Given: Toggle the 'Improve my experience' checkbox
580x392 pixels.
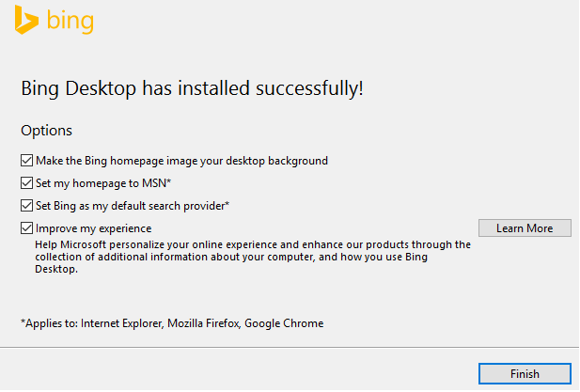Looking at the screenshot, I should tap(26, 228).
